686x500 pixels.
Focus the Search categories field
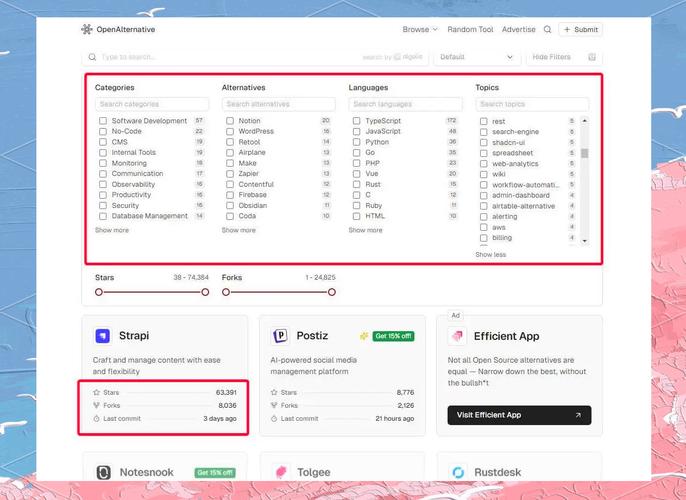tap(152, 104)
